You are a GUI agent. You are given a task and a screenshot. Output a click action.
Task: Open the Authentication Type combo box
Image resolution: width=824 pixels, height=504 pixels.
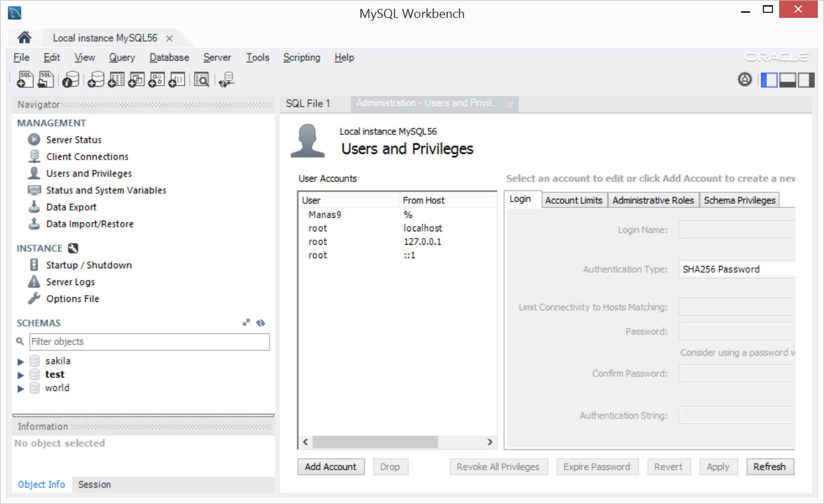coord(737,269)
